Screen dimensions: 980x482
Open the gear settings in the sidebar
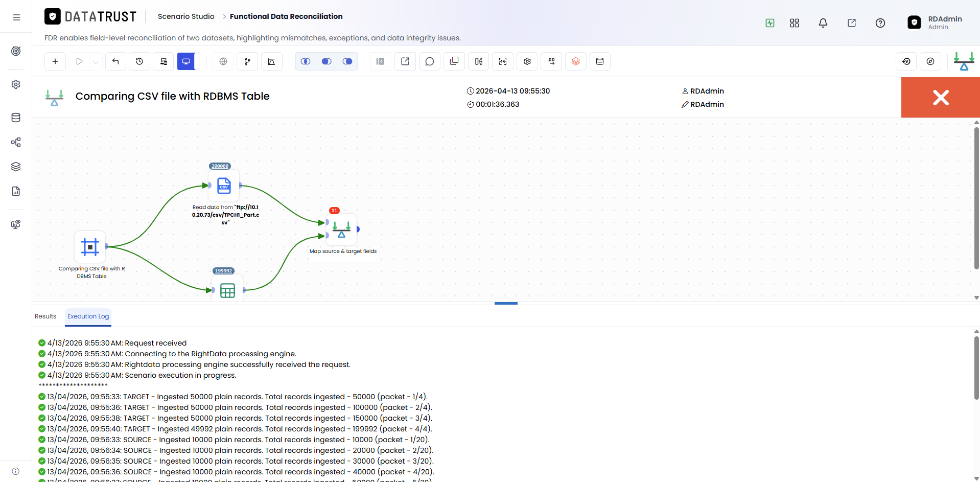pyautogui.click(x=16, y=84)
